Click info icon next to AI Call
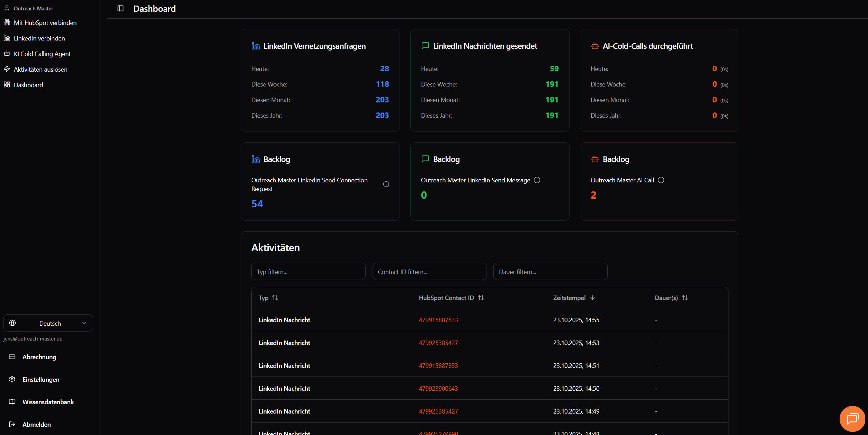Image resolution: width=868 pixels, height=435 pixels. pyautogui.click(x=661, y=180)
